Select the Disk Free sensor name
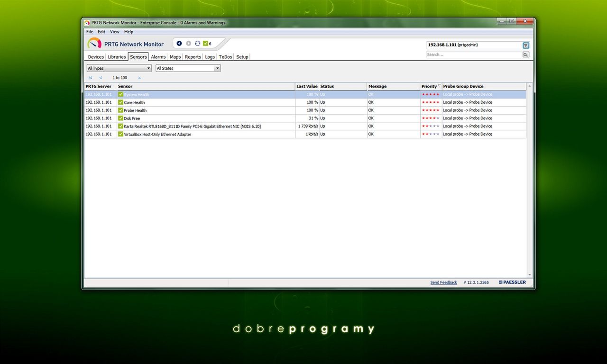 pos(132,118)
